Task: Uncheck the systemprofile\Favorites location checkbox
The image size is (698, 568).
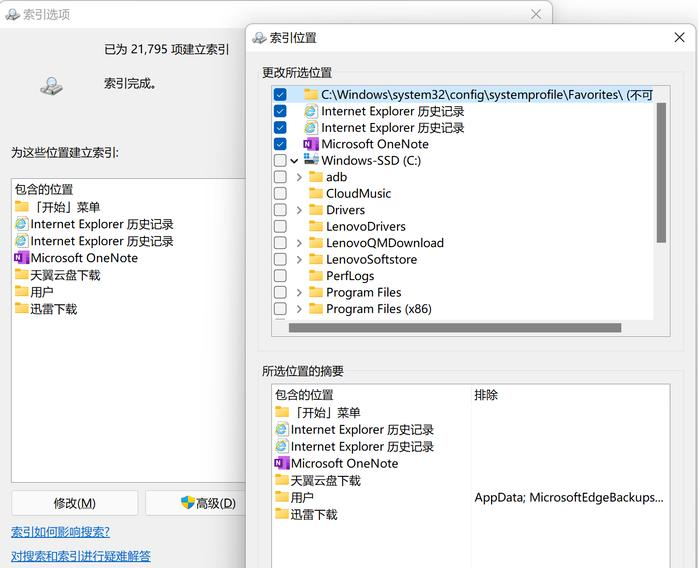Action: pyautogui.click(x=280, y=94)
